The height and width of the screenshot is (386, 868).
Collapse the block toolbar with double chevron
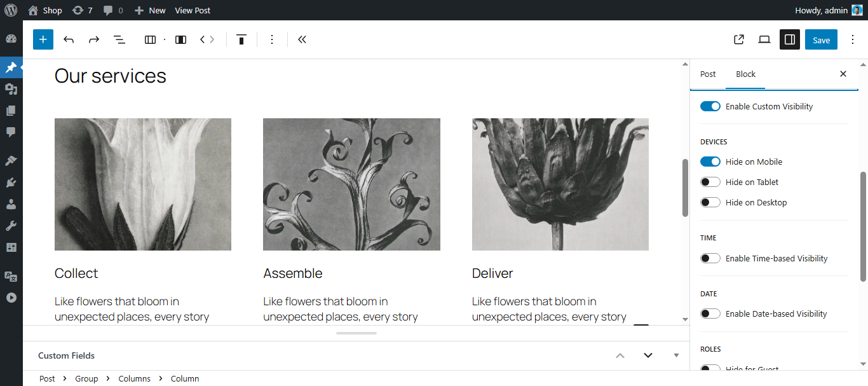(x=302, y=39)
